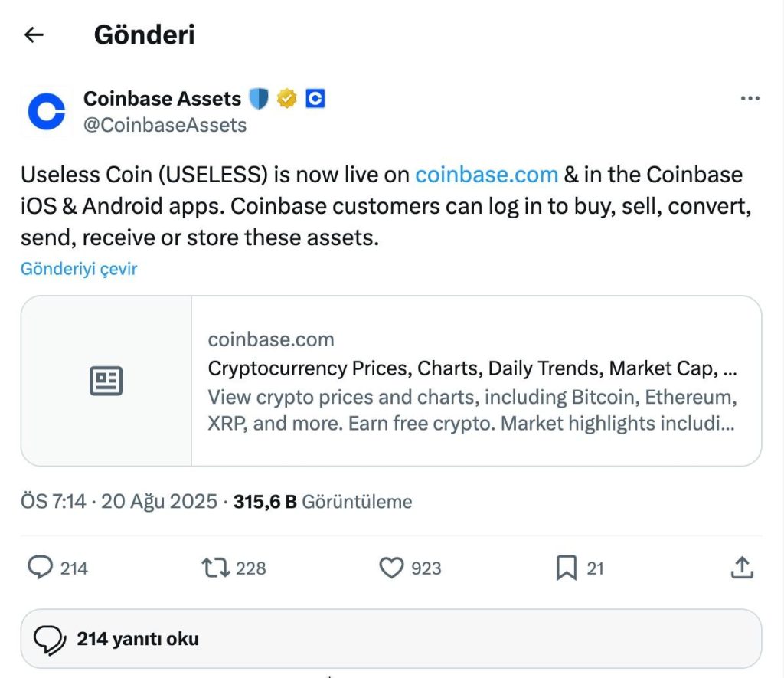Viewport: 784px width, 678px height.
Task: Open the Coinbase Assets profile via @CoinbaseAssets handle
Action: click(x=165, y=124)
